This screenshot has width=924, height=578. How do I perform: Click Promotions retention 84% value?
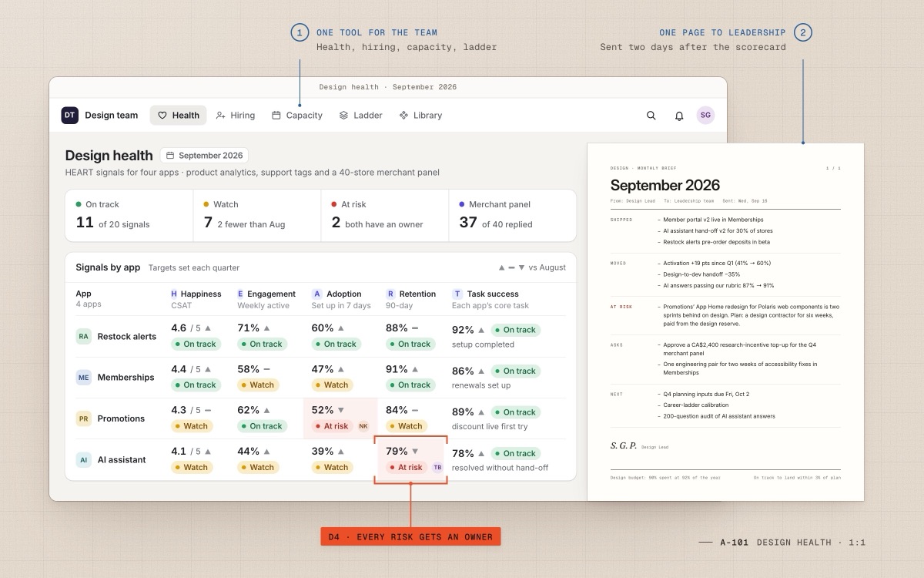click(x=397, y=410)
